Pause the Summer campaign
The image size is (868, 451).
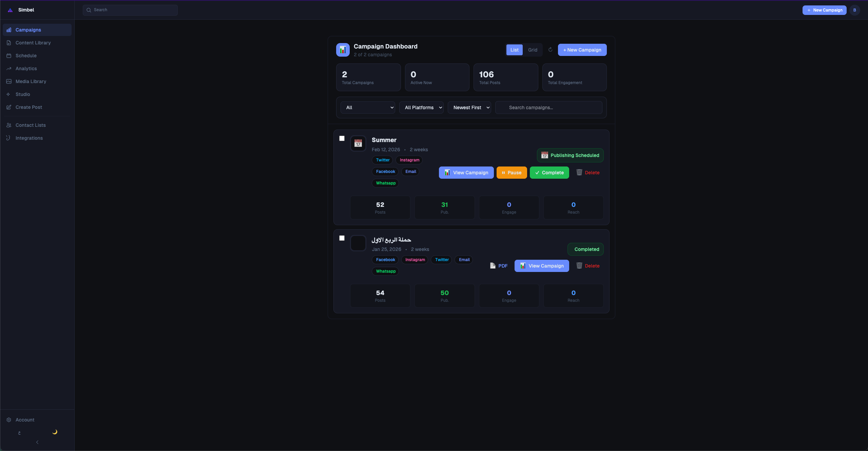(512, 173)
